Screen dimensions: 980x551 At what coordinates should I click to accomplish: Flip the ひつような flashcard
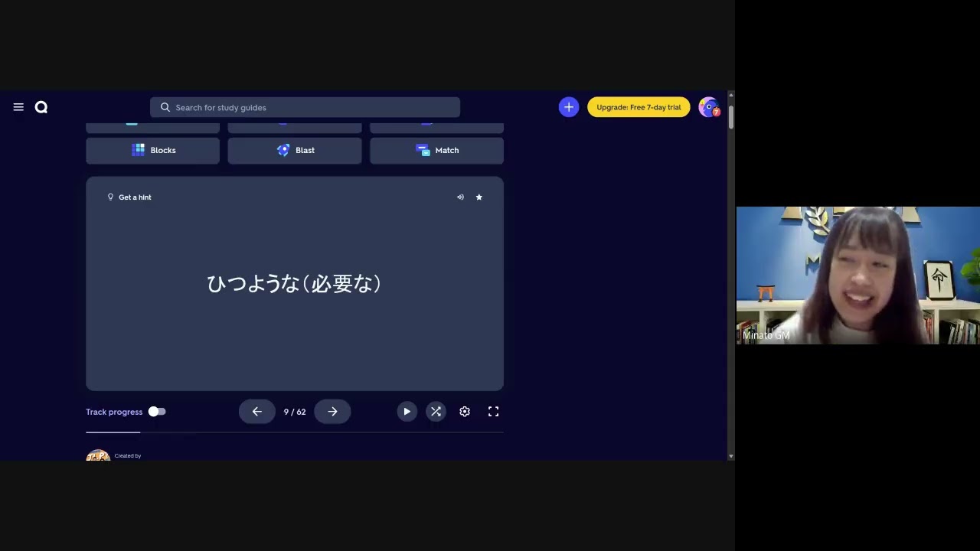(x=295, y=284)
